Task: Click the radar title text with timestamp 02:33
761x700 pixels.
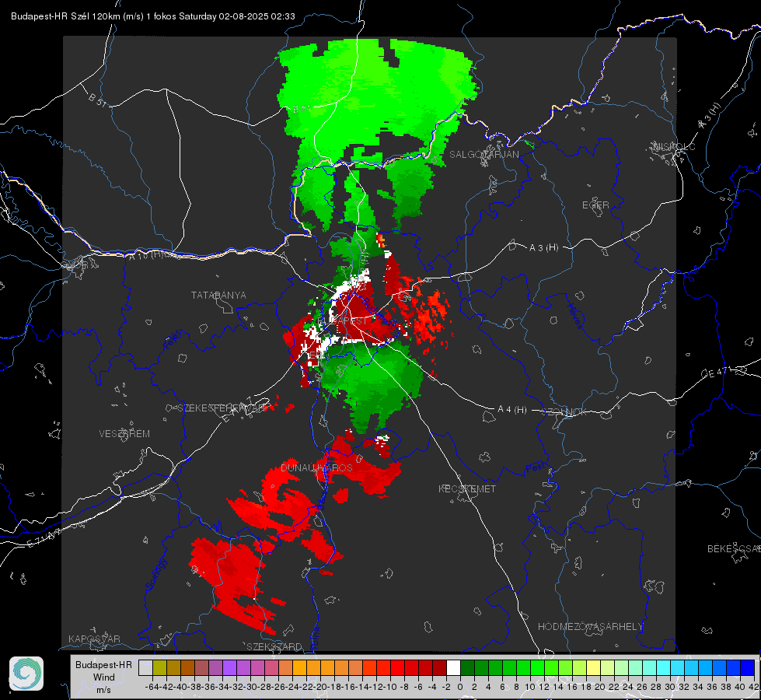Action: coord(153,16)
